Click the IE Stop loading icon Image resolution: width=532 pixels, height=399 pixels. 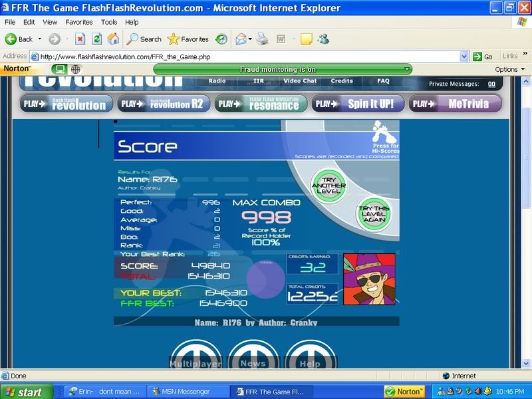tap(80, 39)
